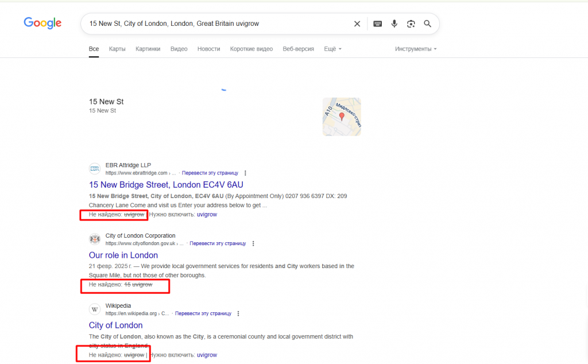
Task: Translate the Wikipedia result page
Action: pyautogui.click(x=203, y=313)
